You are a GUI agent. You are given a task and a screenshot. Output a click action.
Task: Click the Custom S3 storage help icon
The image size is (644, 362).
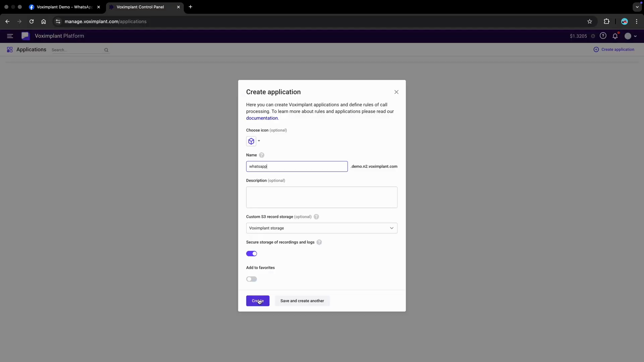tap(316, 217)
